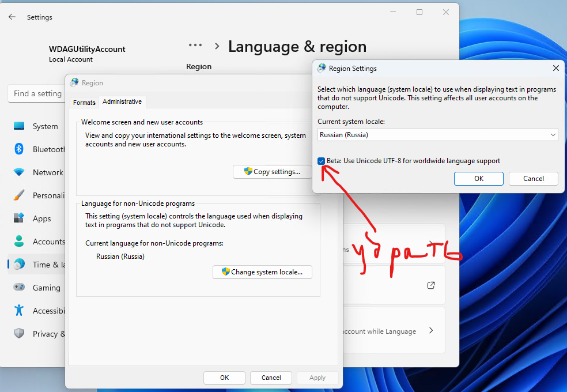The width and height of the screenshot is (567, 392).
Task: Click the Apps icon in sidebar
Action: 19,218
